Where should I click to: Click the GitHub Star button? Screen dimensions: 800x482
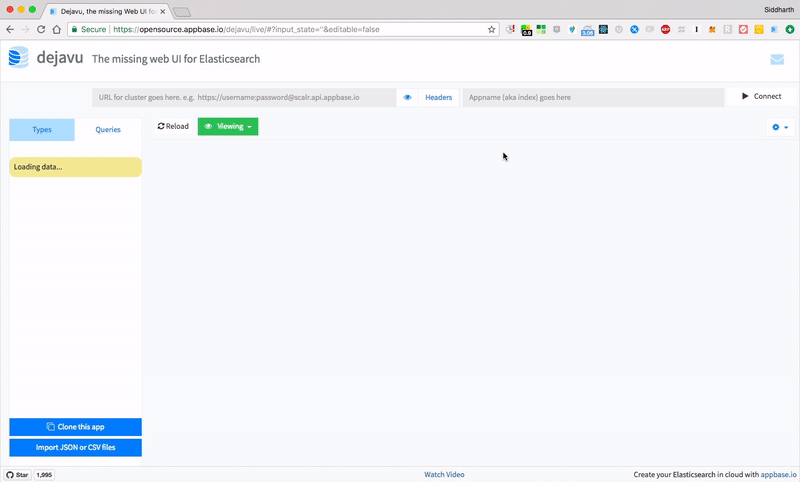click(x=17, y=475)
